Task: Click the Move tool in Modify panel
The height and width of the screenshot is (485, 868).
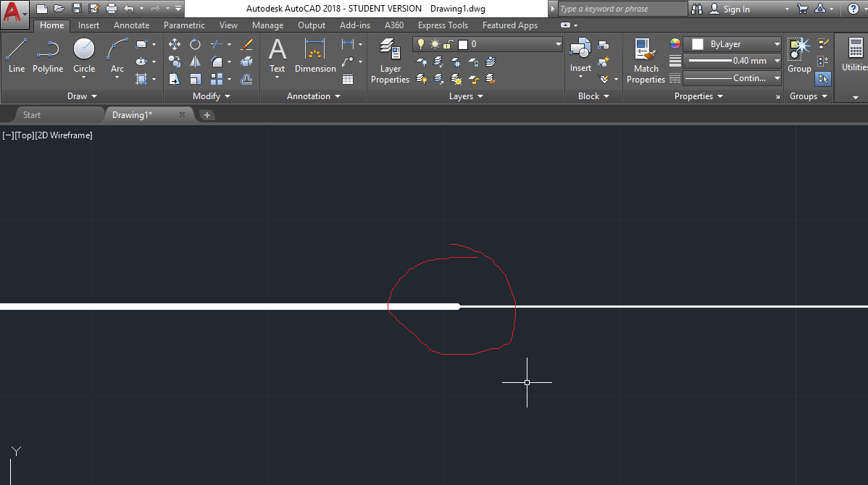Action: tap(174, 44)
